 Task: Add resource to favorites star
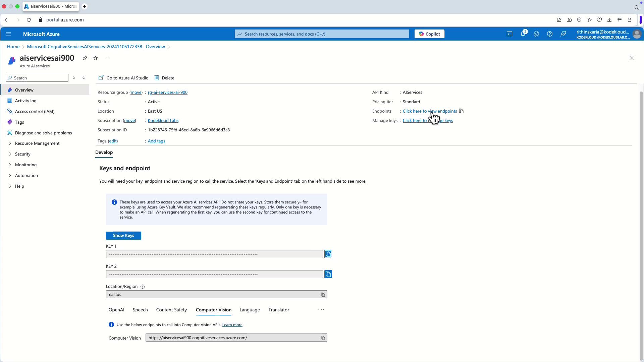(x=96, y=58)
